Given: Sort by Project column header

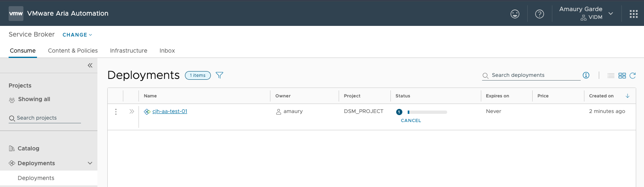Looking at the screenshot, I should coord(352,96).
